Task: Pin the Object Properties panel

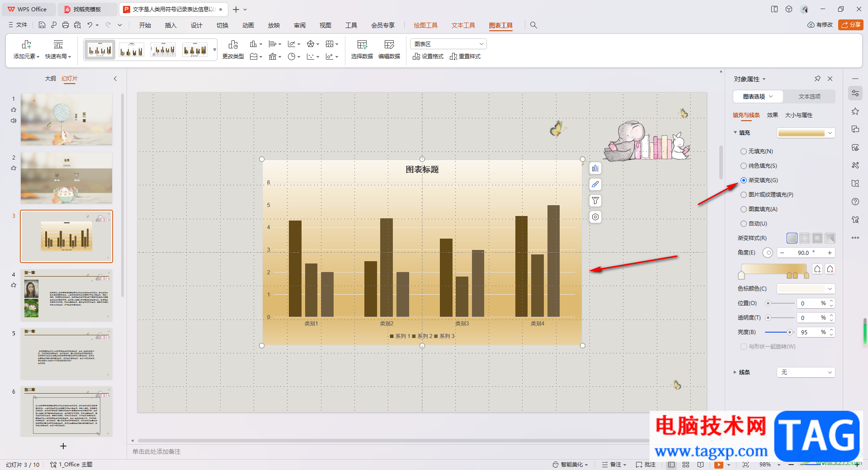Action: point(817,79)
